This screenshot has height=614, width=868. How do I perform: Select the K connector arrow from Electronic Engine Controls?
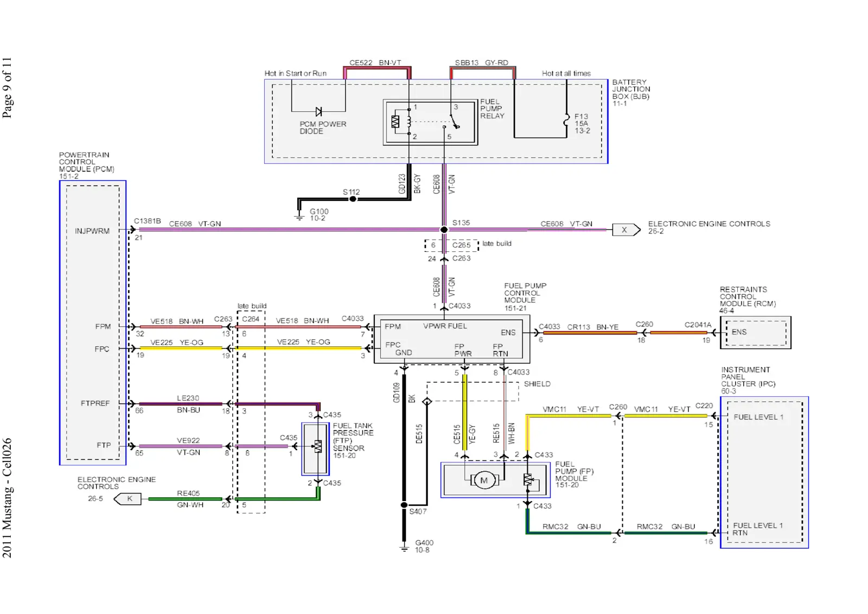(128, 499)
